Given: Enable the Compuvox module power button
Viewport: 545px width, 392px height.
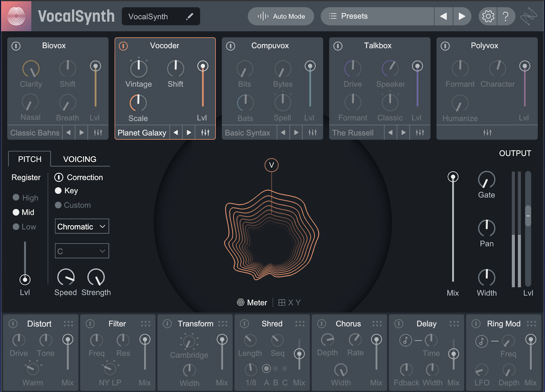Looking at the screenshot, I should coord(231,46).
